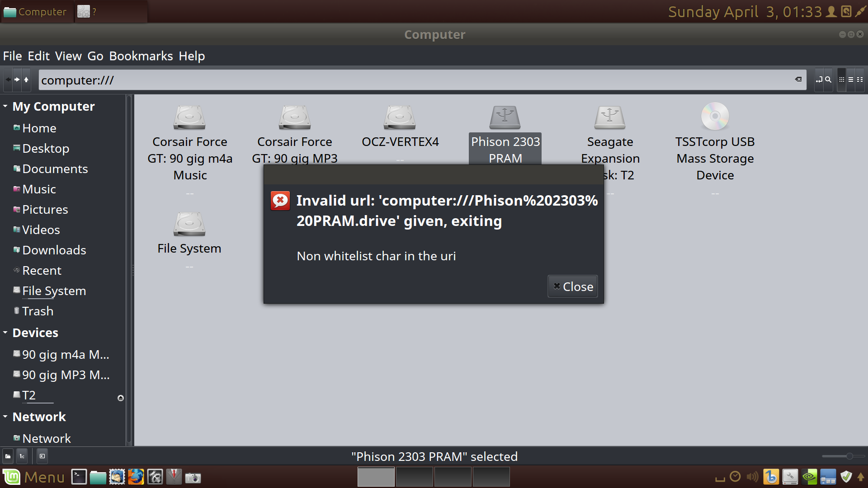Screen dimensions: 868x488
Task: Switch to list view
Action: pyautogui.click(x=850, y=80)
